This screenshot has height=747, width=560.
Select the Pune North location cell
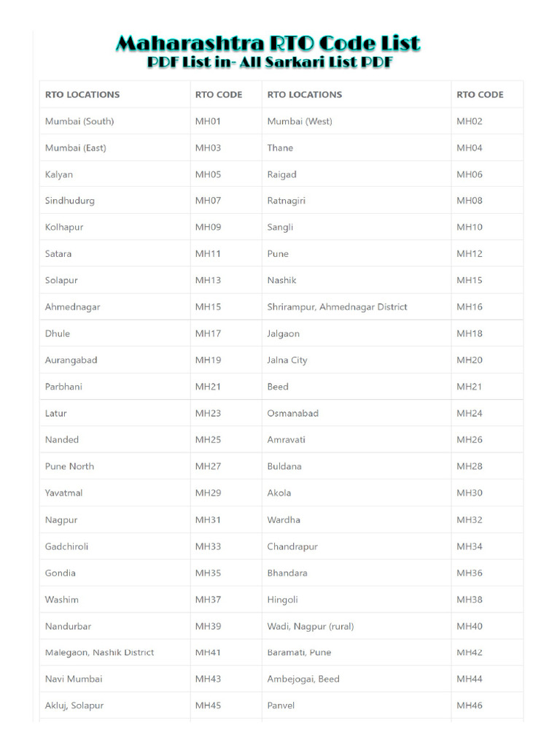69,466
